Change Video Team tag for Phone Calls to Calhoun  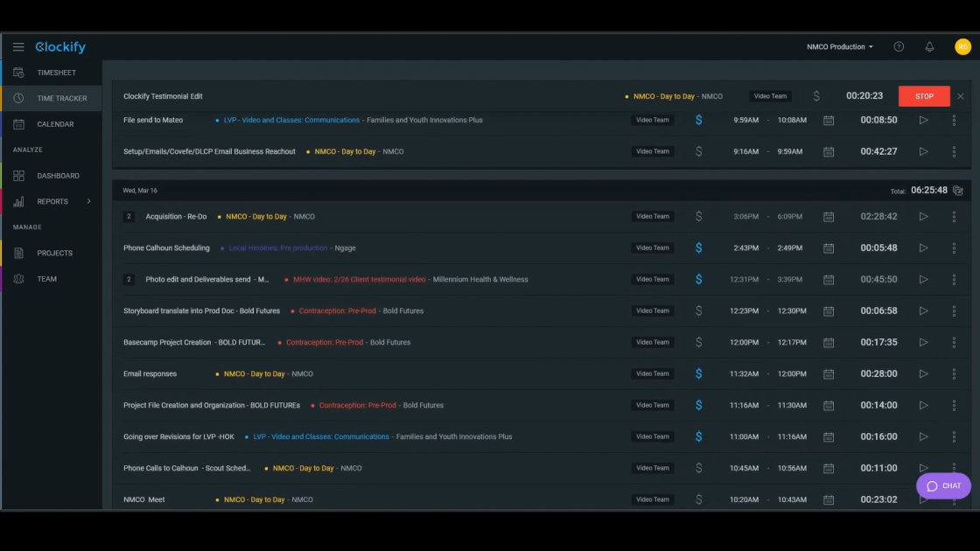click(x=653, y=468)
